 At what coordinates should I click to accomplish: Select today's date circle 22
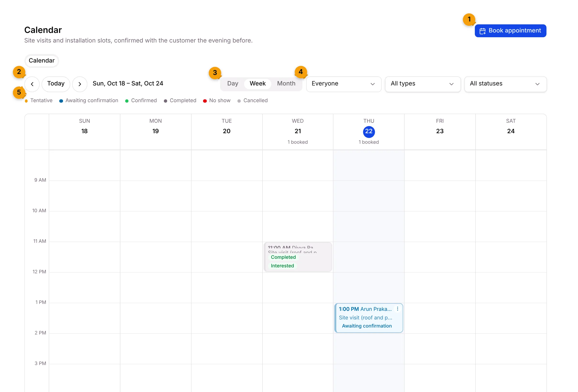click(x=369, y=132)
